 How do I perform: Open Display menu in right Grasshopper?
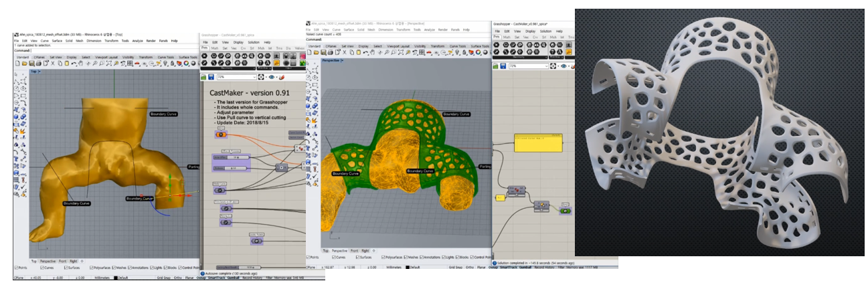531,31
